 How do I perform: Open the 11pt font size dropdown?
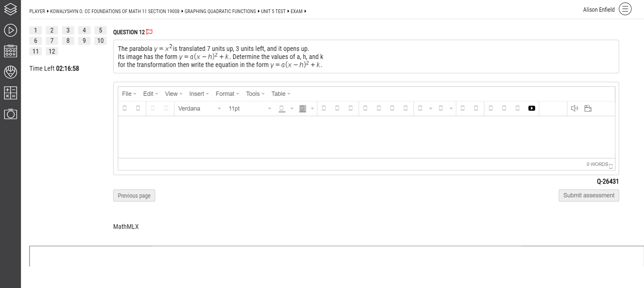click(250, 109)
